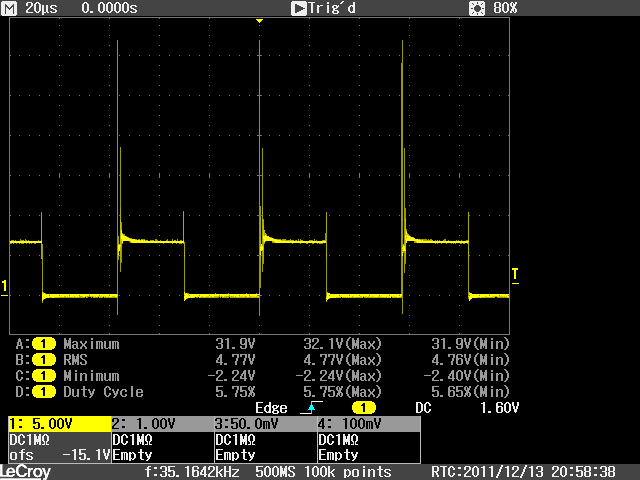The height and width of the screenshot is (480, 640).
Task: Click channel 2 DC1MΩ coupling
Action: click(133, 440)
